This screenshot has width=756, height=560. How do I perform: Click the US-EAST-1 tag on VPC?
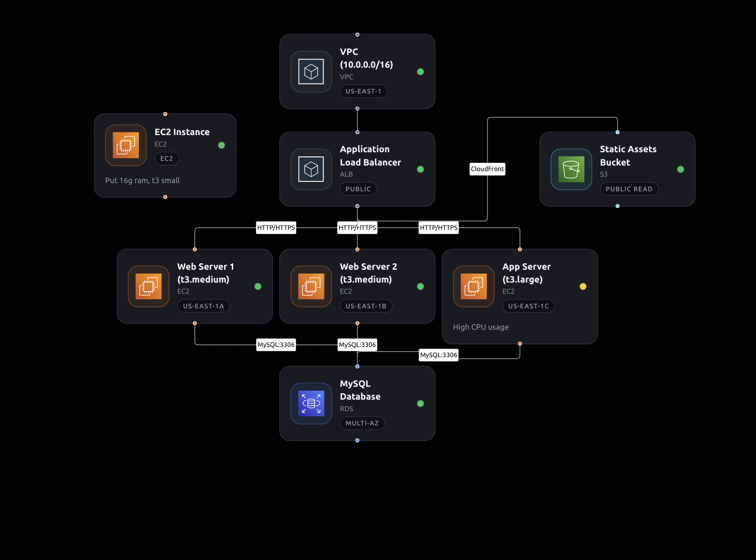click(363, 91)
